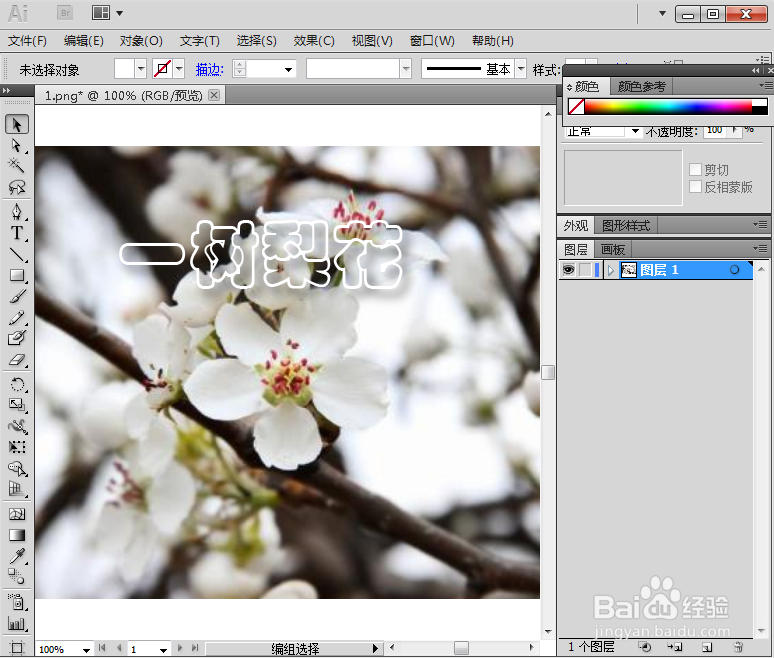
Task: Open the artboard number dropdown
Action: [163, 650]
